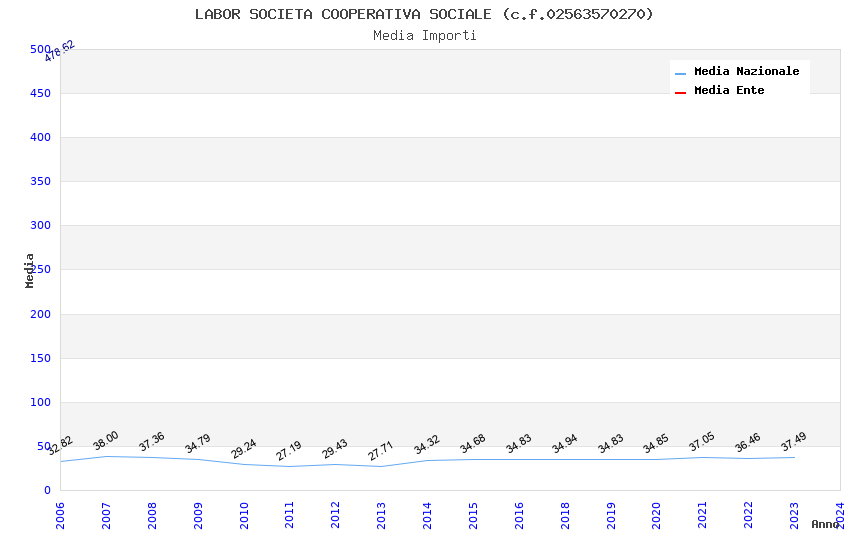The height and width of the screenshot is (550, 850).
Task: Click the 2015 x-axis year label
Action: point(473,515)
